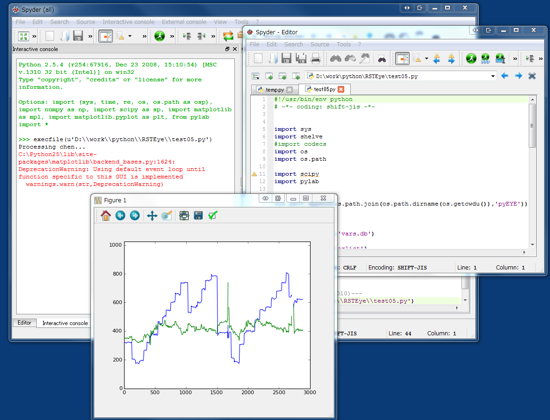The width and height of the screenshot is (550, 420).
Task: Click Editor scrollbar down arrow
Action: click(532, 245)
